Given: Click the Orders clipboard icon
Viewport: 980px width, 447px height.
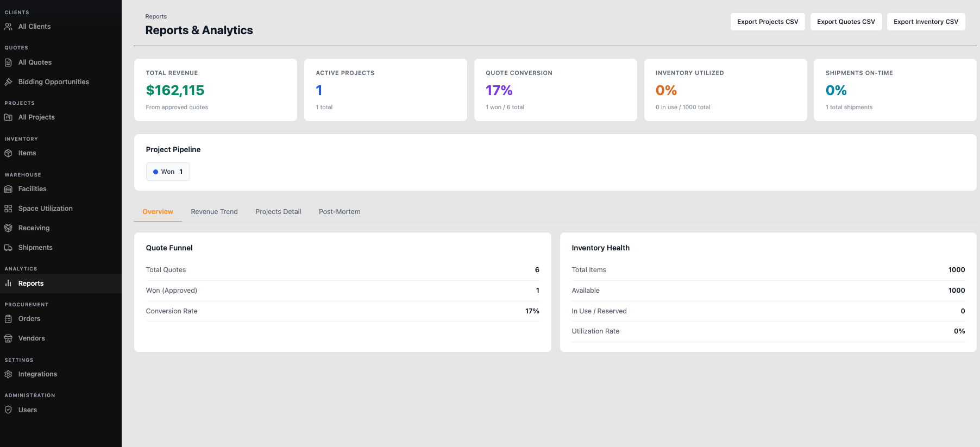Looking at the screenshot, I should coord(8,319).
